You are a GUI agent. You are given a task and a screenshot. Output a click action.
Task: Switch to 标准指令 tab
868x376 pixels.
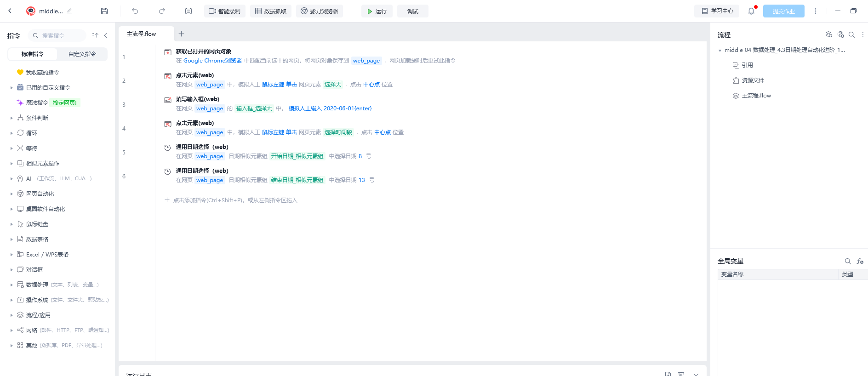(33, 54)
